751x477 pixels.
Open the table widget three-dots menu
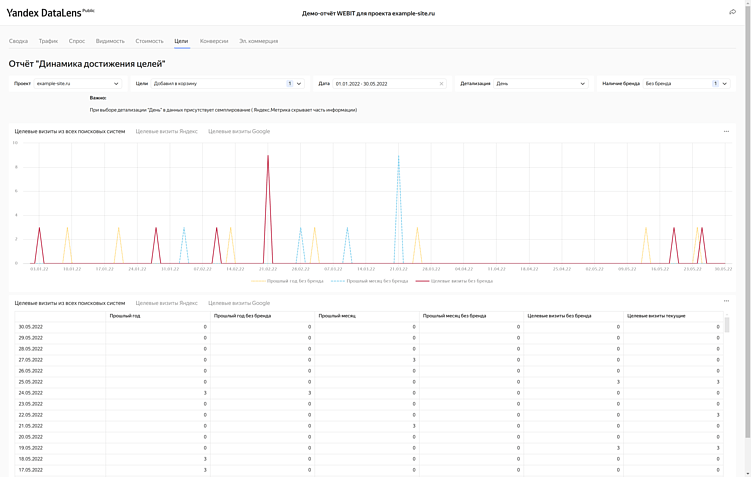pyautogui.click(x=727, y=301)
